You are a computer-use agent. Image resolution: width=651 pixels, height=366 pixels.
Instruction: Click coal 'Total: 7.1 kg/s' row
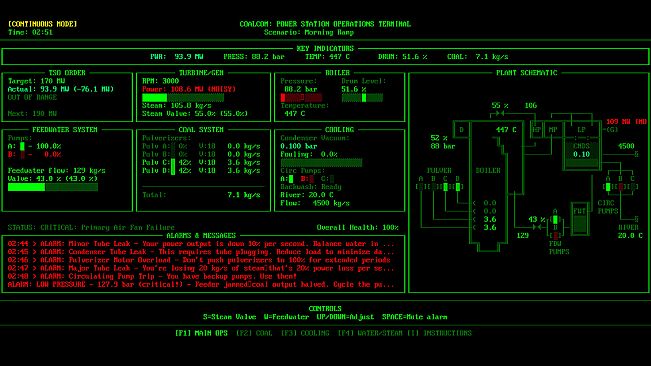(x=201, y=195)
